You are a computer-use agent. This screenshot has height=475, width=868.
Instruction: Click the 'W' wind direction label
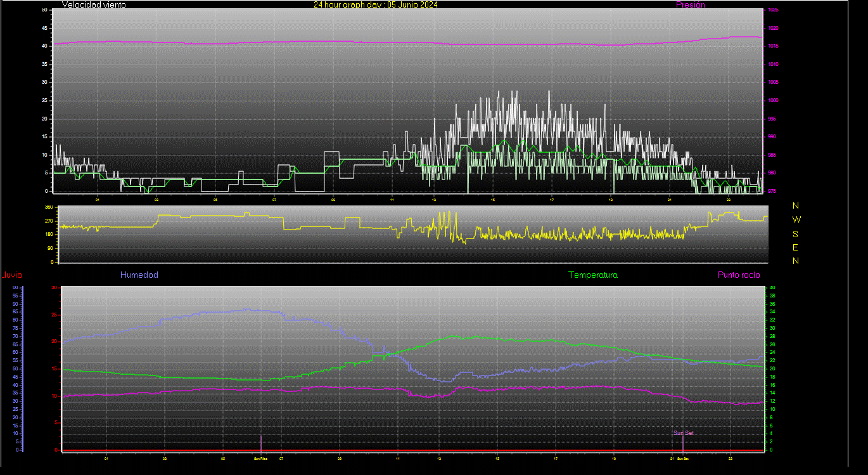(796, 219)
